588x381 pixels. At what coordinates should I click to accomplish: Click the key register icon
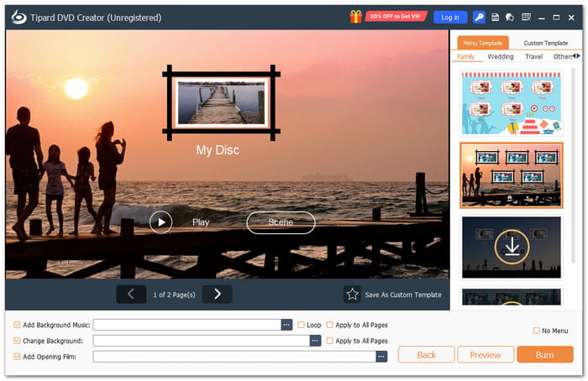[x=479, y=17]
